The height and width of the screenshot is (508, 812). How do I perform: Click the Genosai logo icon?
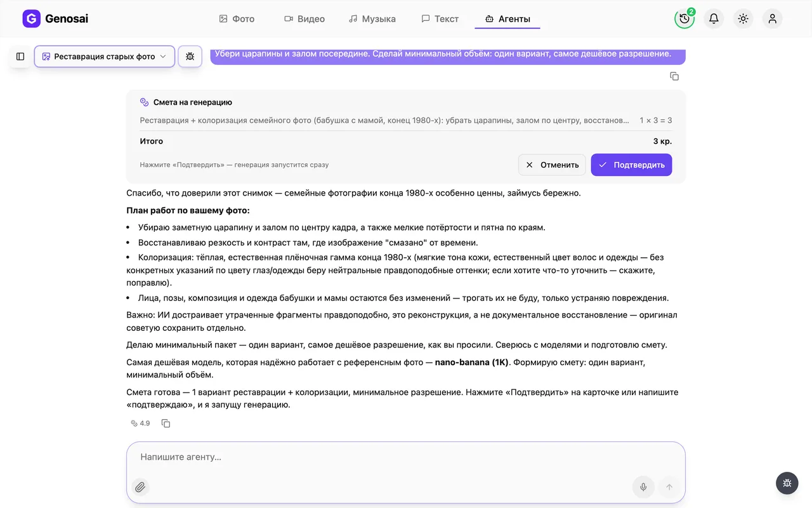(x=31, y=18)
